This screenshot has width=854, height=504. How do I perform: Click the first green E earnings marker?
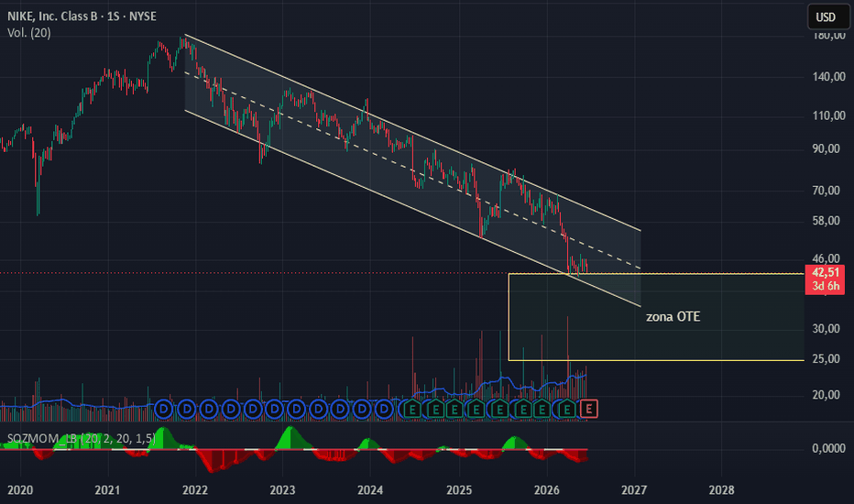point(412,409)
